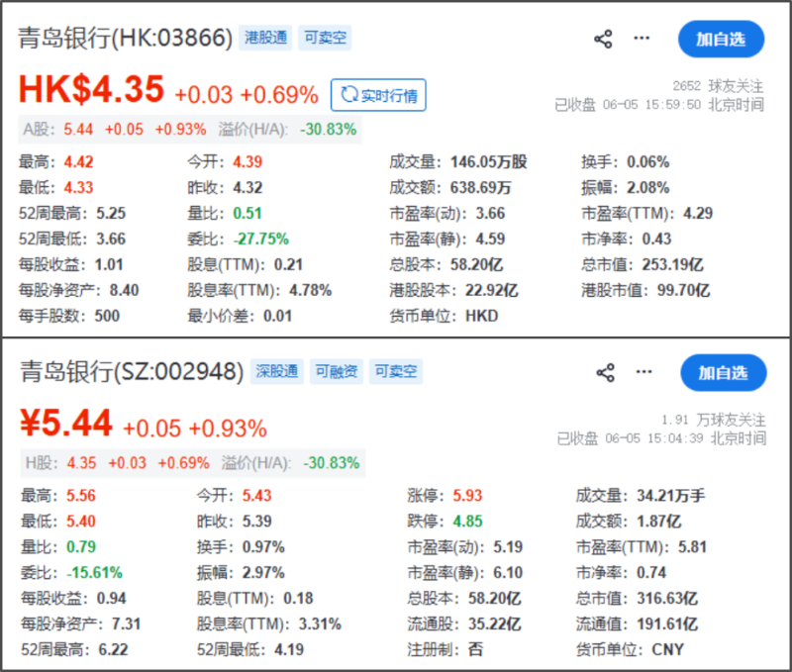The image size is (792, 672).
Task: Click the 港股通 tag
Action: [x=265, y=38]
